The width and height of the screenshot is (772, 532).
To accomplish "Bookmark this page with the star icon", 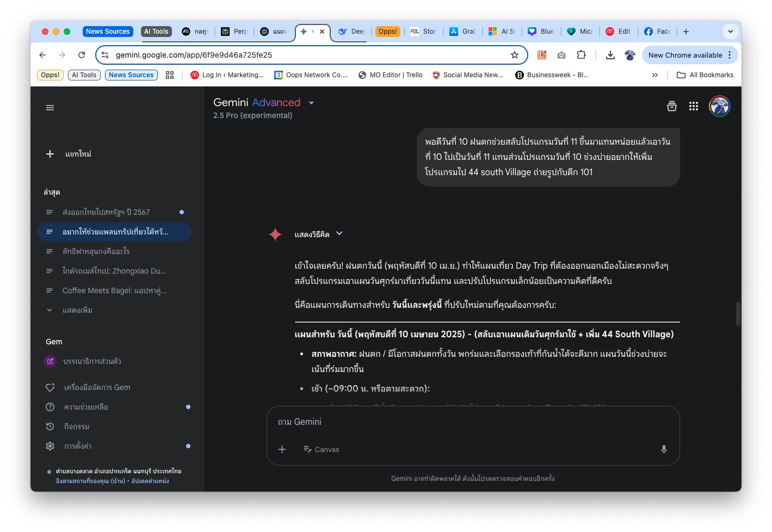I will (x=515, y=55).
